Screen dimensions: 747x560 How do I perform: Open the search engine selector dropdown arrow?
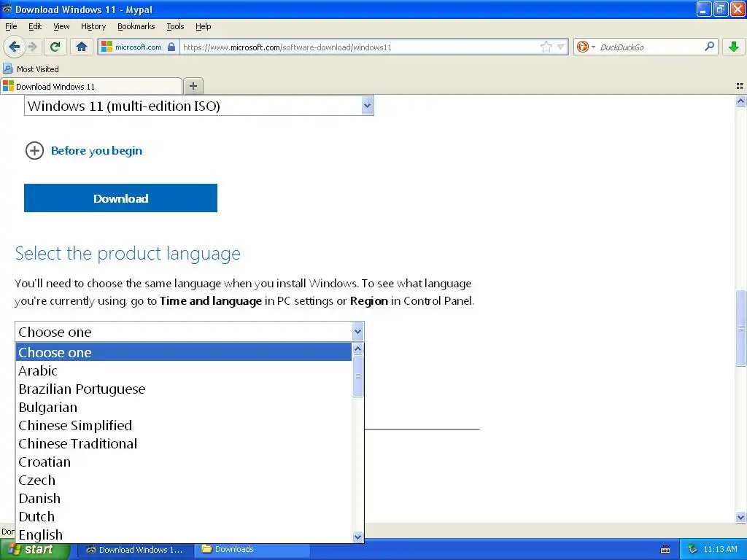(593, 47)
